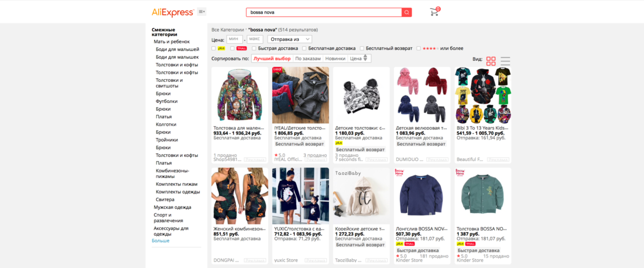Open Мужская одежда category link
The width and height of the screenshot is (644, 268).
coord(173,207)
